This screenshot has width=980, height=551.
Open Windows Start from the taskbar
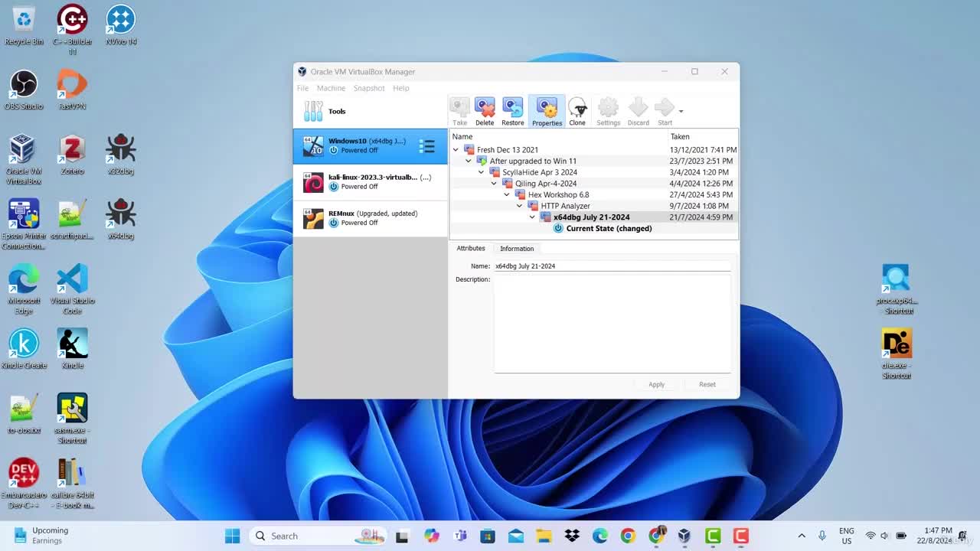pos(233,536)
